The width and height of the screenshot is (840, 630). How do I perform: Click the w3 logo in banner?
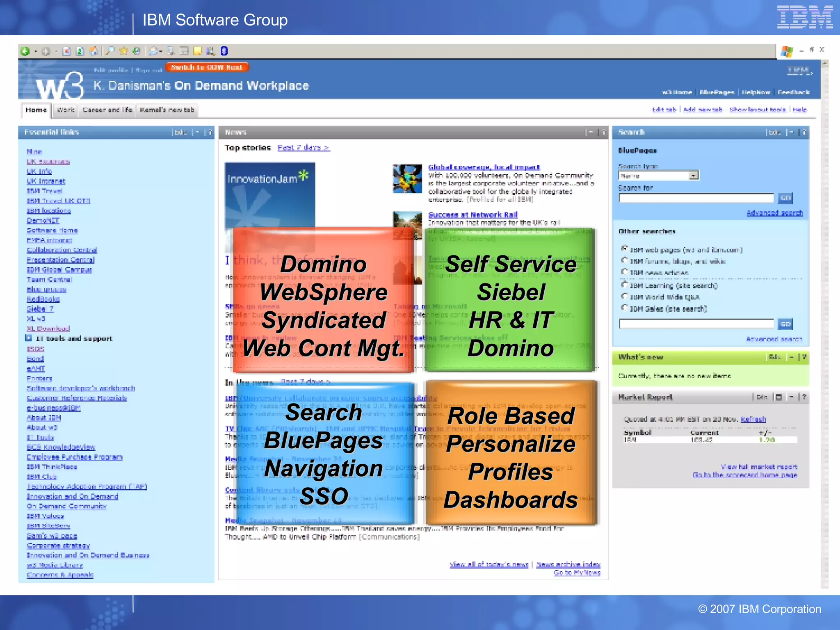[x=60, y=85]
